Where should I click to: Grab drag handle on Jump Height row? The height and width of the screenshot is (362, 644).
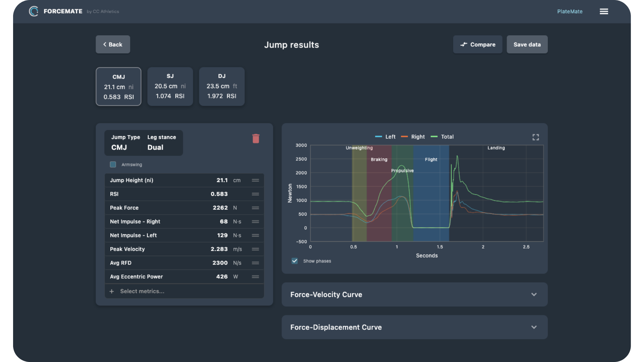(x=255, y=180)
